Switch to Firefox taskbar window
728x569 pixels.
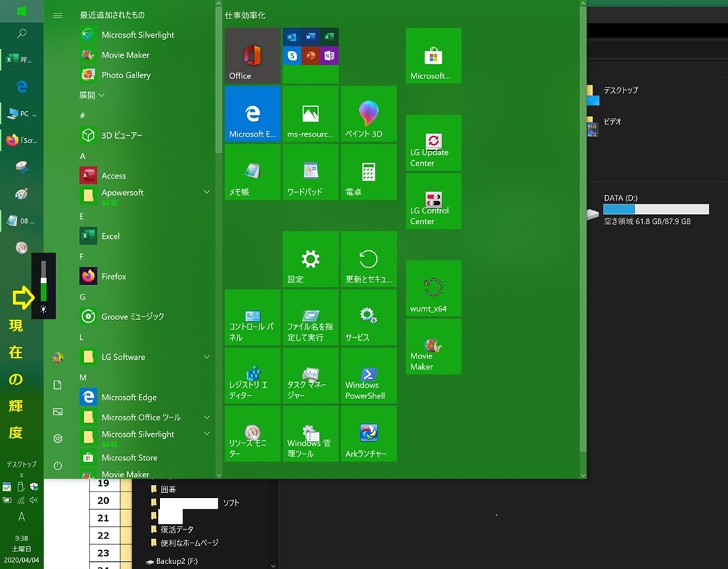[x=21, y=140]
